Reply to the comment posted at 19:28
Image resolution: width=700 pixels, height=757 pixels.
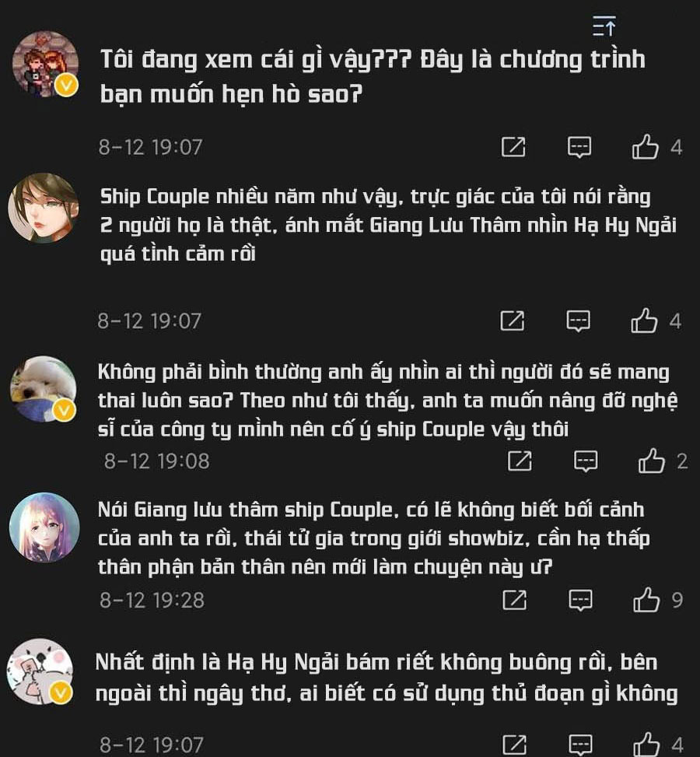580,600
